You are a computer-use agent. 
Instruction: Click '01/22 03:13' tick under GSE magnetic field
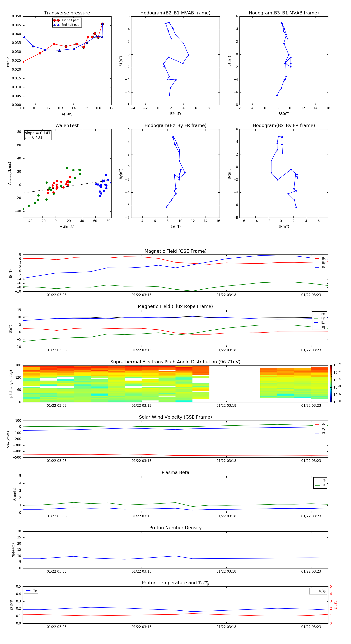pyautogui.click(x=141, y=295)
